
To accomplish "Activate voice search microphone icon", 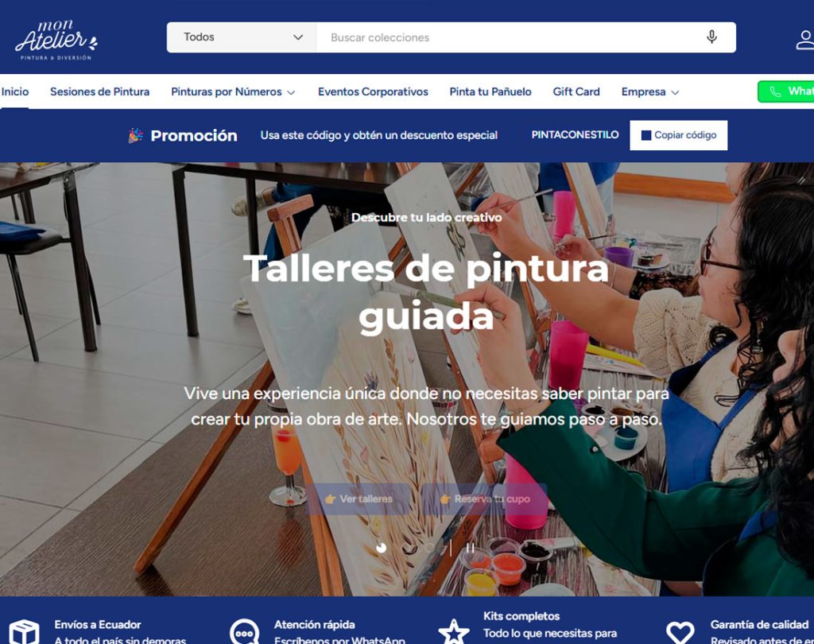I will 711,37.
